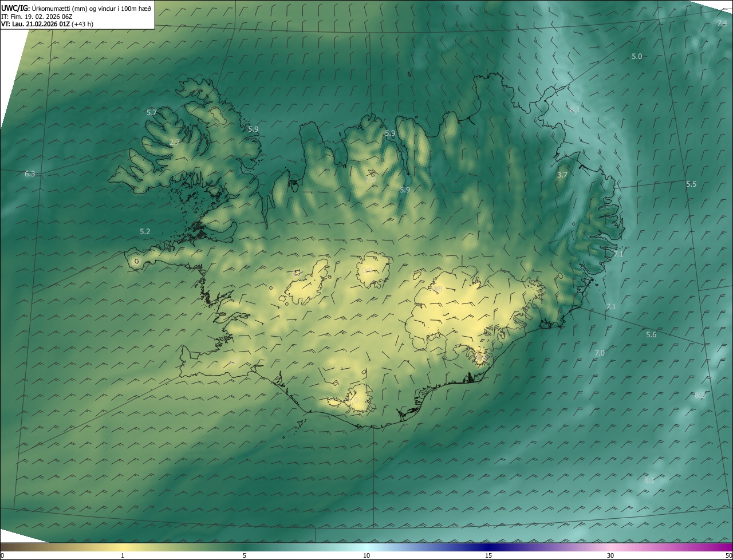This screenshot has height=560, width=733.
Task: Click the colorbar tick label '0'
Action: point(2,555)
